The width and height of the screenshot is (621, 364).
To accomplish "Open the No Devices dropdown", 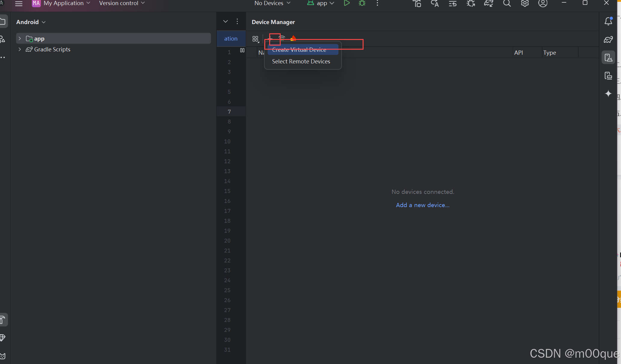I will point(272,3).
